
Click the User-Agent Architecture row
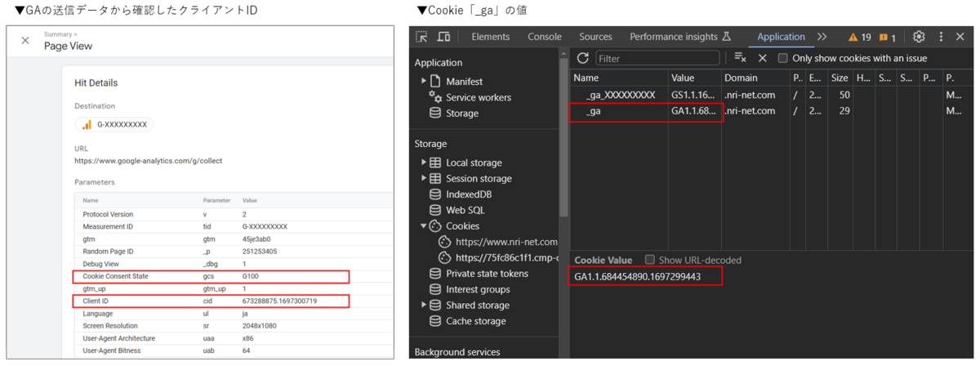(233, 338)
